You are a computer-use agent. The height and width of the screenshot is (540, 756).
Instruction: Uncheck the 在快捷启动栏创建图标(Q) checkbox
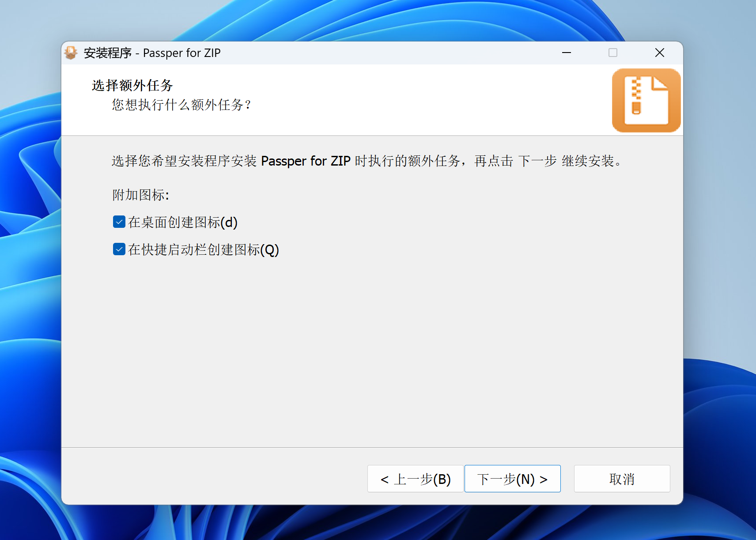point(119,249)
